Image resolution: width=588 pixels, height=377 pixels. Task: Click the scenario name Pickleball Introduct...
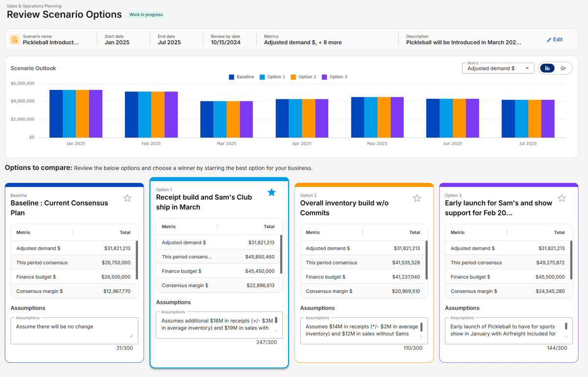(x=51, y=43)
